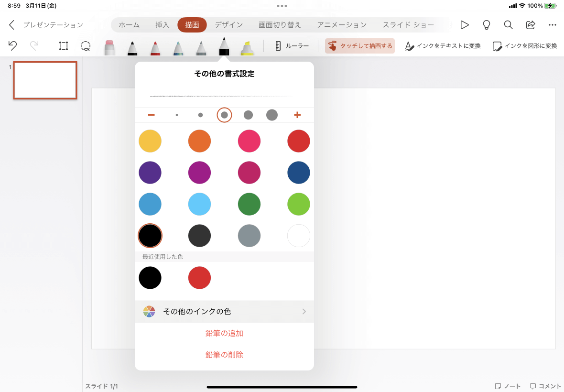Switch to the アニメーション tab
564x392 pixels.
click(x=342, y=25)
